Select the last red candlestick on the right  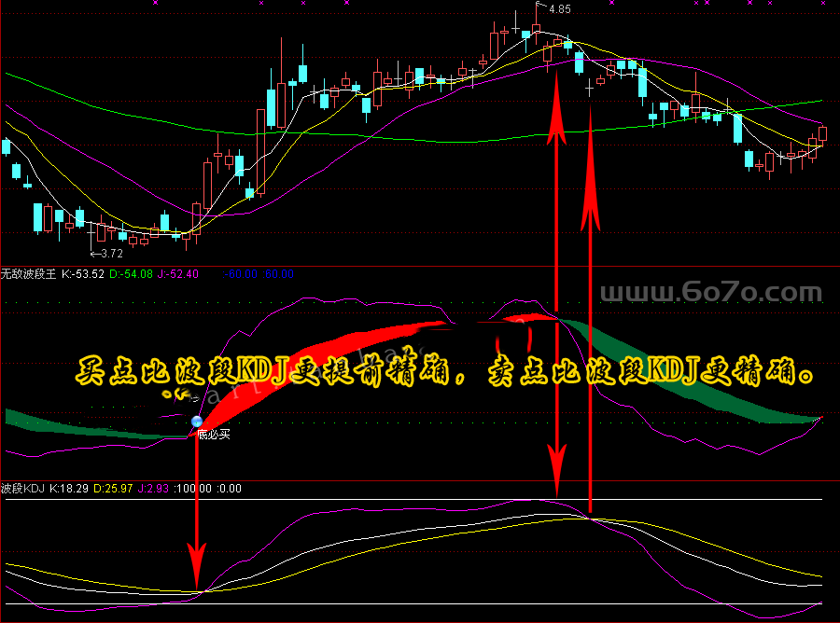coord(823,134)
